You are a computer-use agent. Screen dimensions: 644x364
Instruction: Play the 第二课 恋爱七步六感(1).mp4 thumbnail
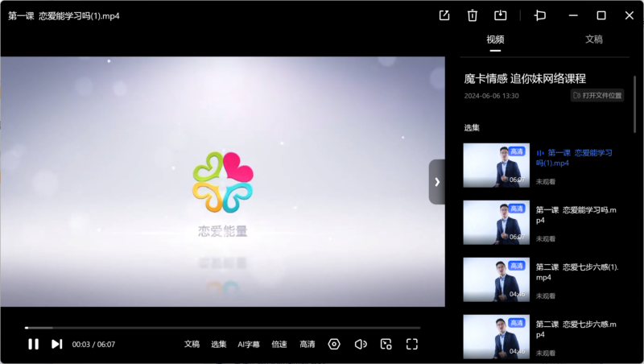(x=496, y=279)
